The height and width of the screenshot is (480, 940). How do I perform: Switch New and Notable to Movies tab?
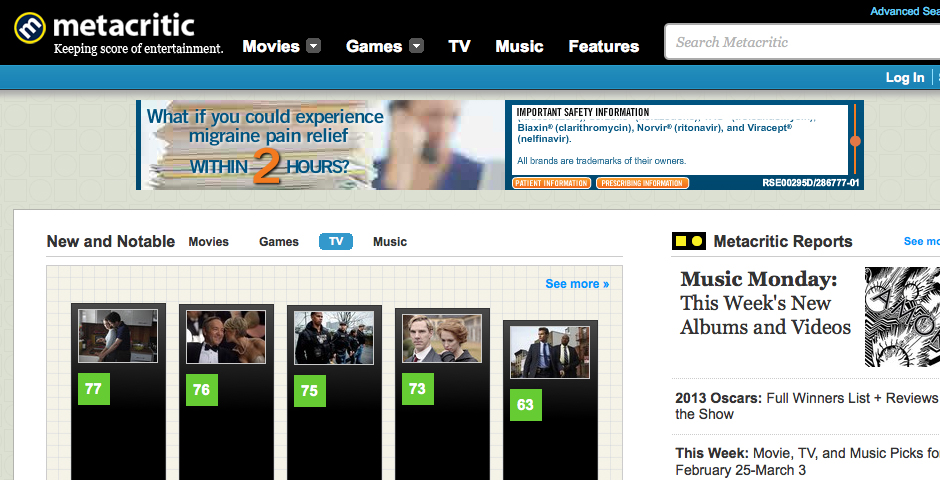pos(209,241)
